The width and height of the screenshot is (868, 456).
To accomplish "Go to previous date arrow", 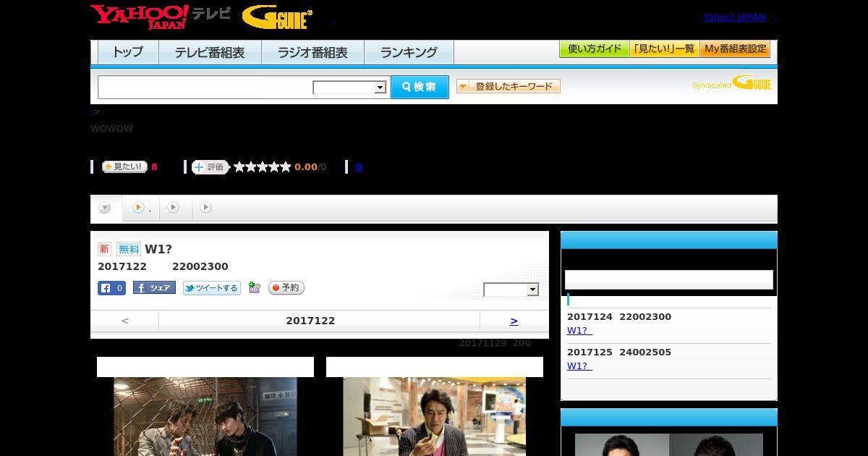I will (x=124, y=321).
